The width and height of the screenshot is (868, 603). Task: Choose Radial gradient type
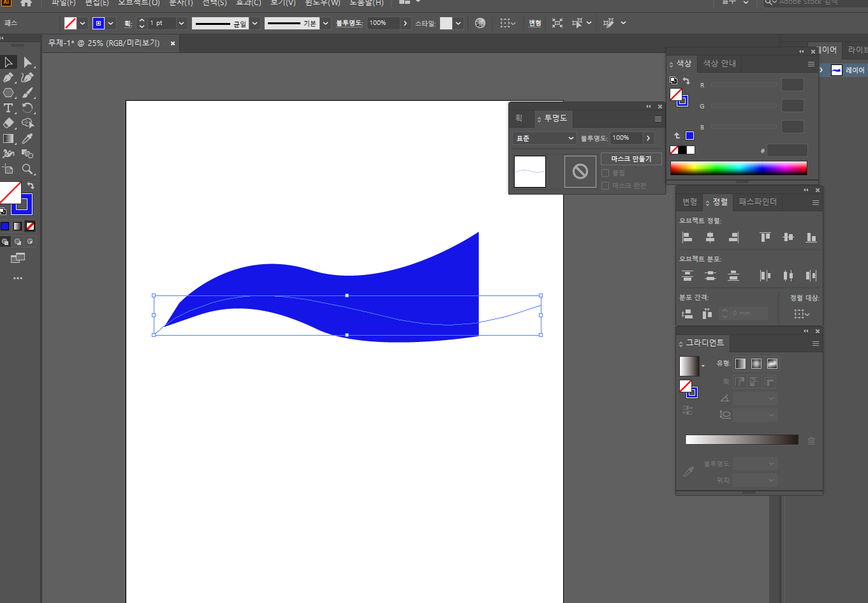[756, 364]
